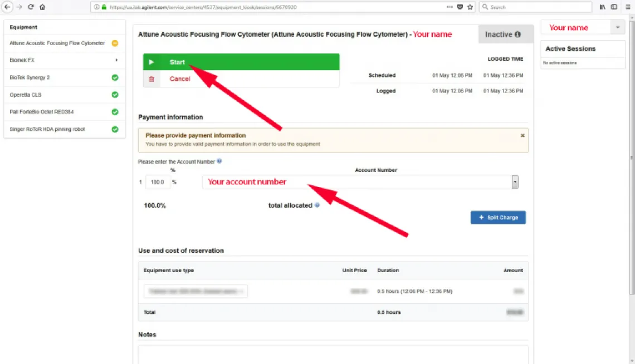Dismiss the payment information warning
This screenshot has width=635, height=364.
tap(522, 135)
